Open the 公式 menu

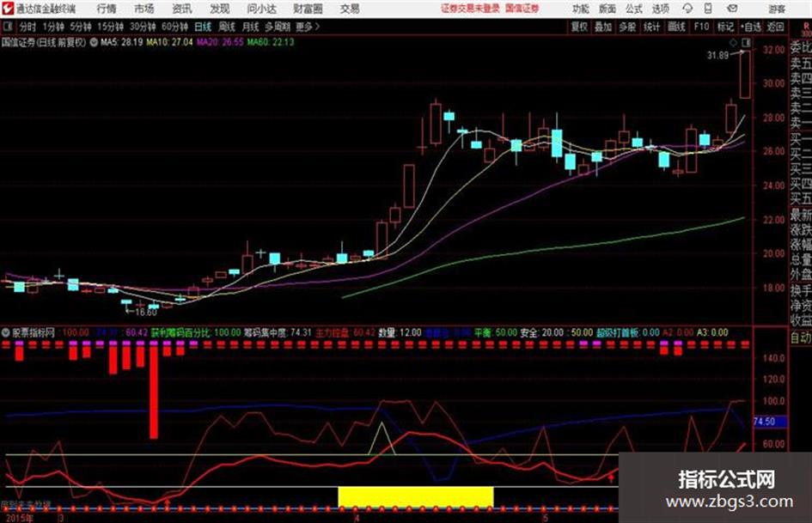click(634, 9)
